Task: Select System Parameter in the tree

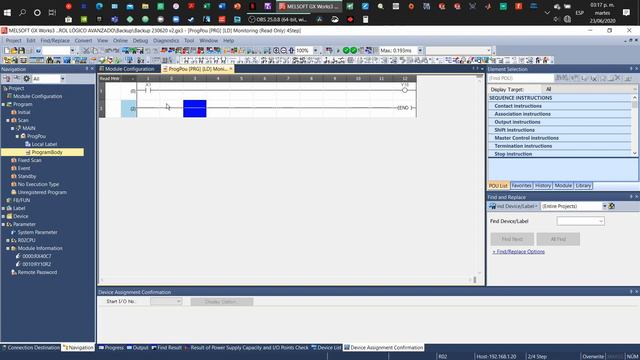Action: click(37, 232)
